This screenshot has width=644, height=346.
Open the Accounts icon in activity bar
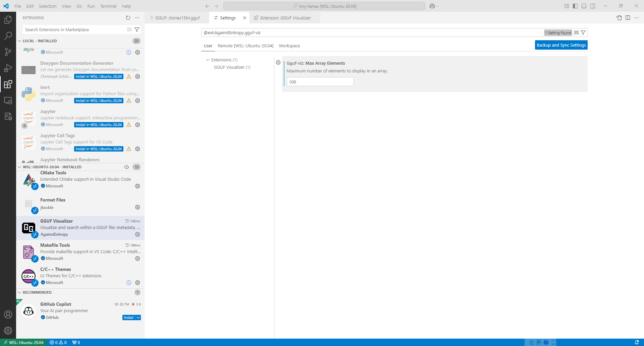(8, 314)
